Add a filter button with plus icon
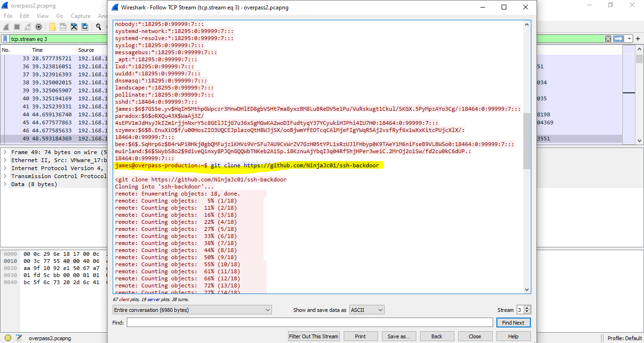This screenshot has width=644, height=343. pyautogui.click(x=639, y=39)
